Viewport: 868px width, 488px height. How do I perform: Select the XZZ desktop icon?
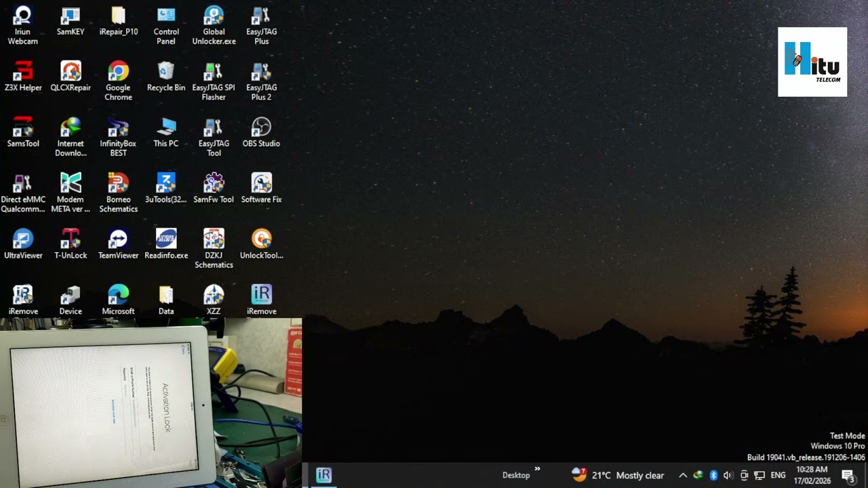[214, 300]
